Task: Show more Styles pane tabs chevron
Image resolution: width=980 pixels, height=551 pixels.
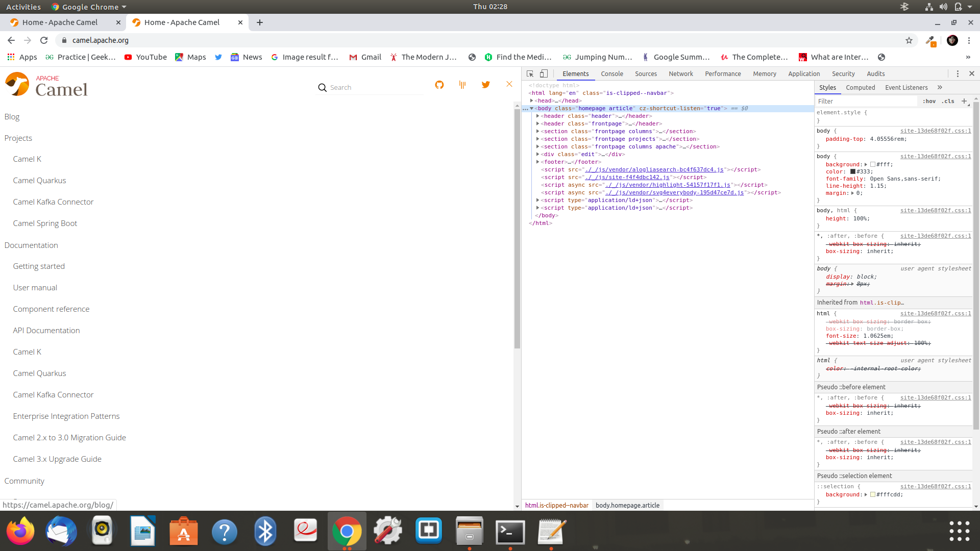Action: 940,87
